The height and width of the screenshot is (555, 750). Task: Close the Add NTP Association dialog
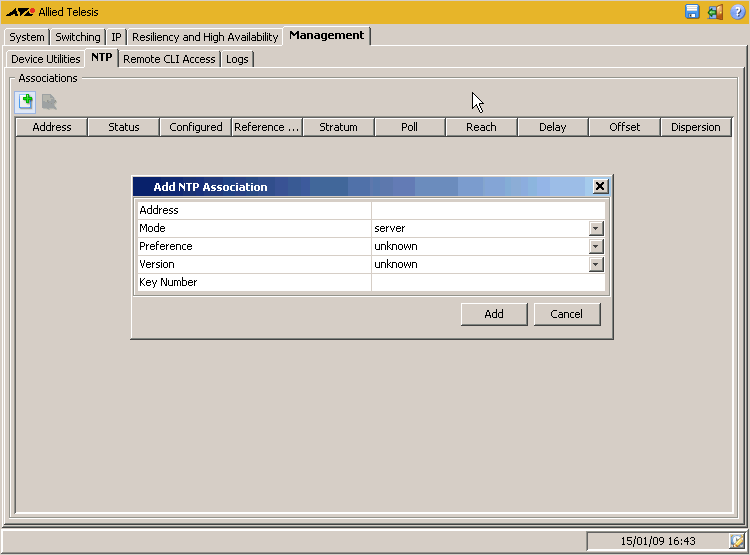599,186
